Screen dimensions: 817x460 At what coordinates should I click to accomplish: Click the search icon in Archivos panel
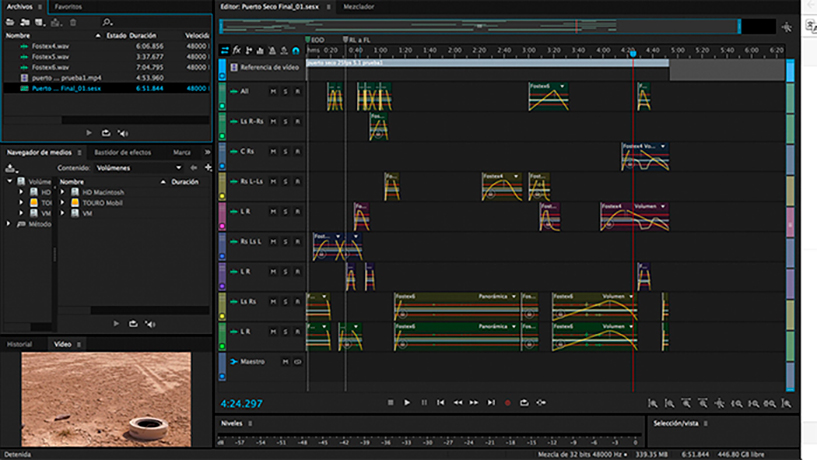[x=107, y=22]
